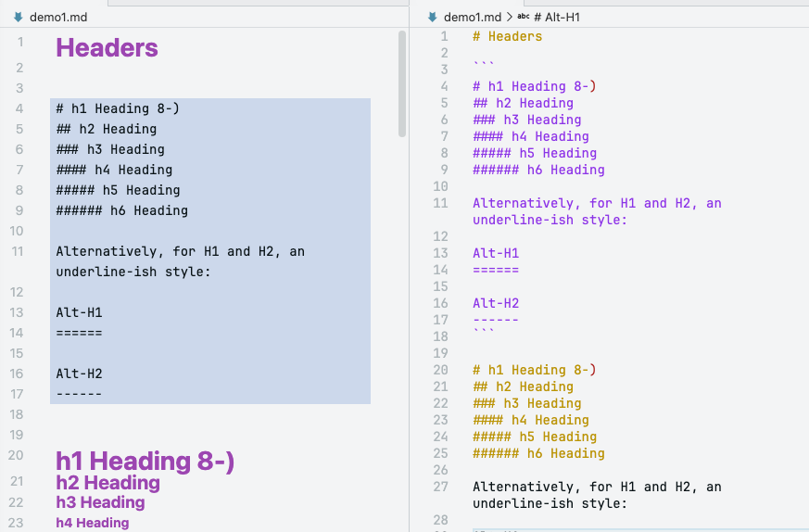
Task: Click the breadcrumb chevron separator after demo1.md
Action: 510,17
